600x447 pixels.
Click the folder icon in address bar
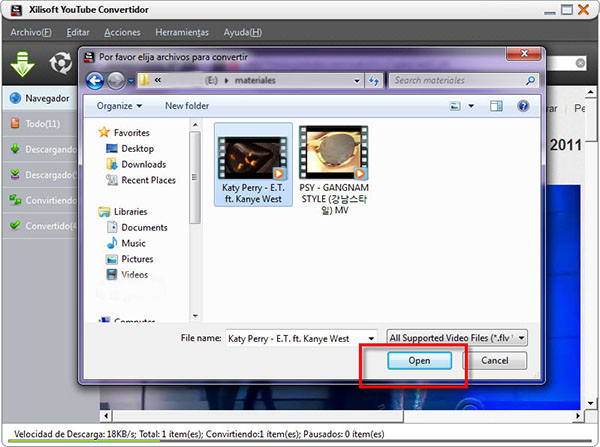144,80
